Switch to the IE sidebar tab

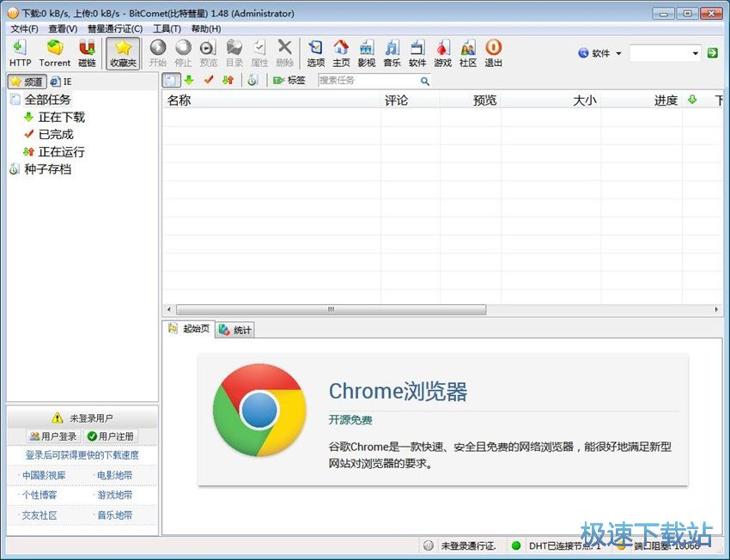(x=61, y=82)
